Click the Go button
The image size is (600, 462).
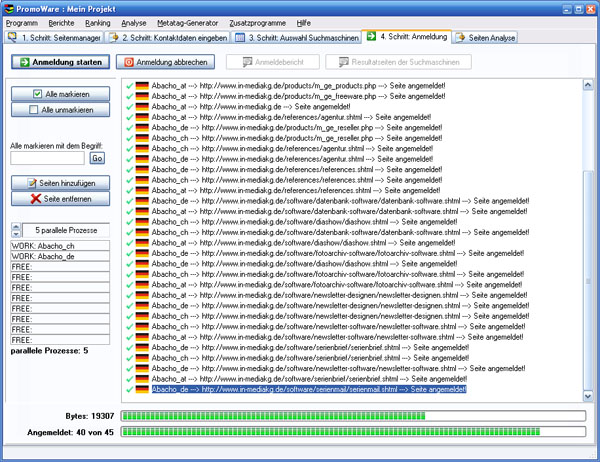point(97,158)
